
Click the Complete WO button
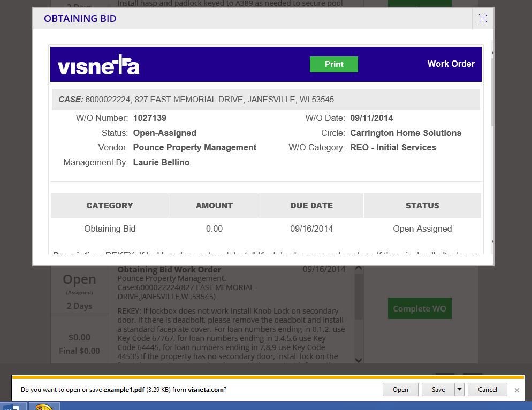click(420, 308)
